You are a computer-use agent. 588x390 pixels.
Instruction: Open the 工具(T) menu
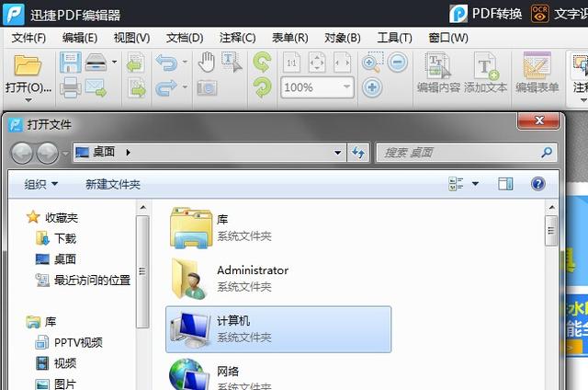[x=394, y=38]
